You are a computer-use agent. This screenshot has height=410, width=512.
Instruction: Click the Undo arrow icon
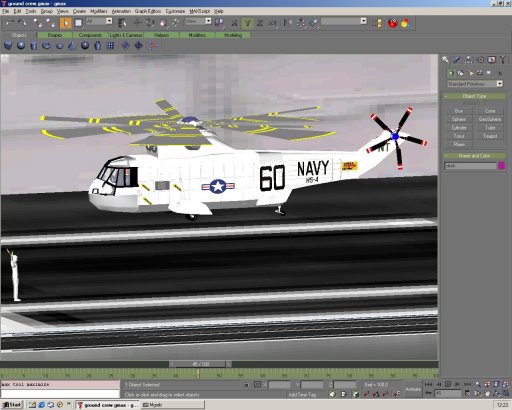click(10, 23)
